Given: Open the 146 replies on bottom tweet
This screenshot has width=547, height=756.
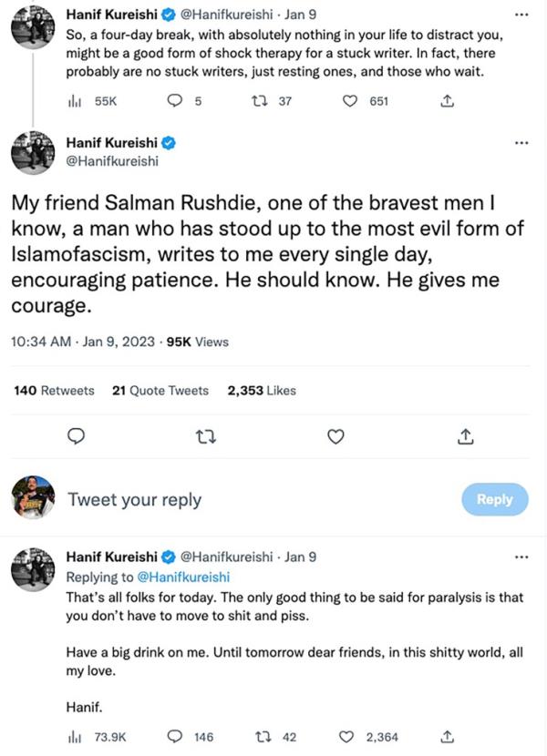Looking at the screenshot, I should coord(175,736).
